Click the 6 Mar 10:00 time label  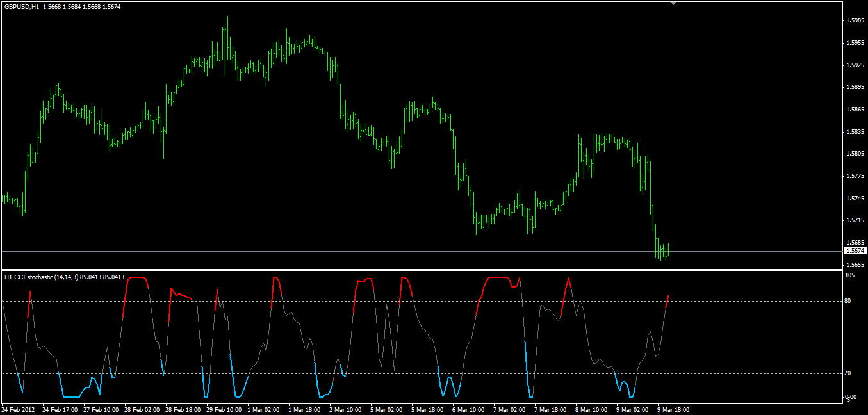(x=469, y=409)
